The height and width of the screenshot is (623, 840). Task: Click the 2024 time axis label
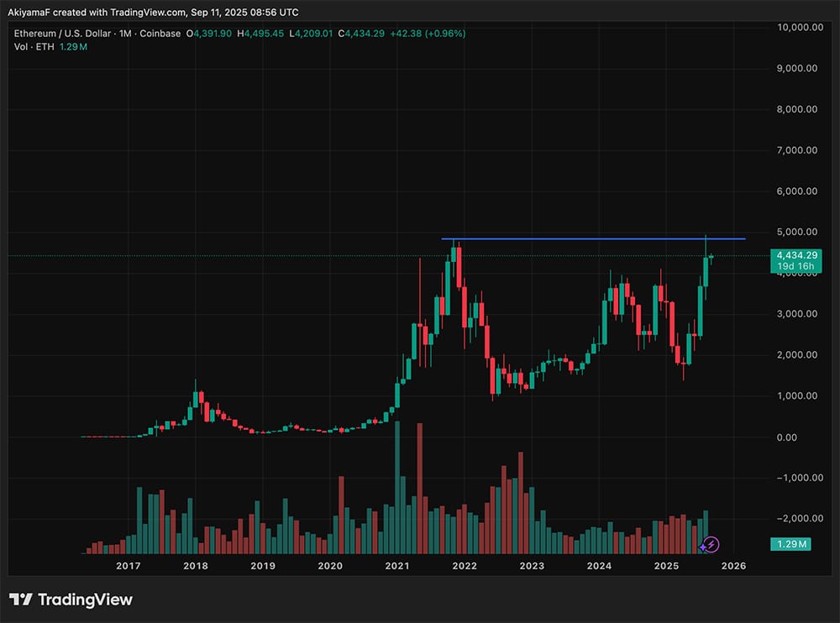coord(599,566)
